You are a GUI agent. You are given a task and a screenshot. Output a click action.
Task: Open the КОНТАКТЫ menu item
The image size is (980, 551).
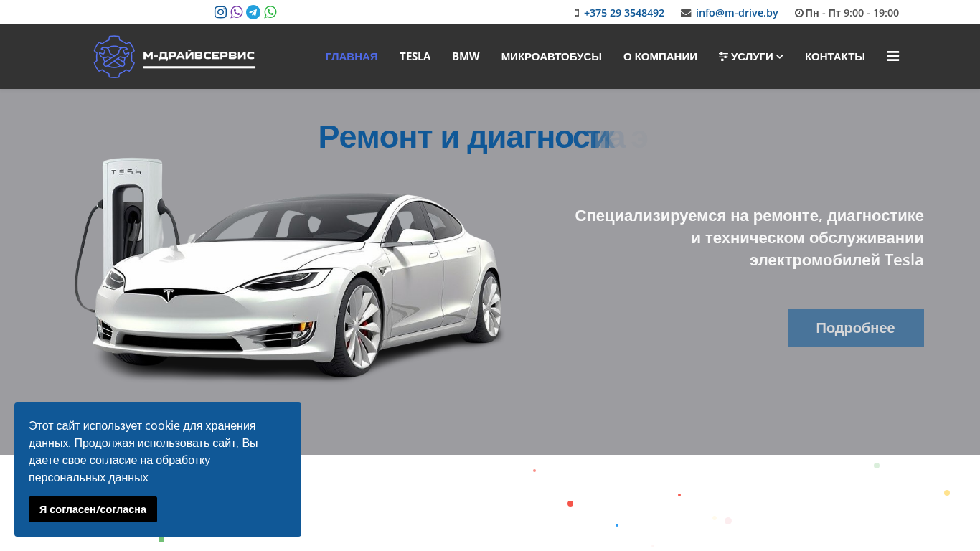click(x=835, y=57)
